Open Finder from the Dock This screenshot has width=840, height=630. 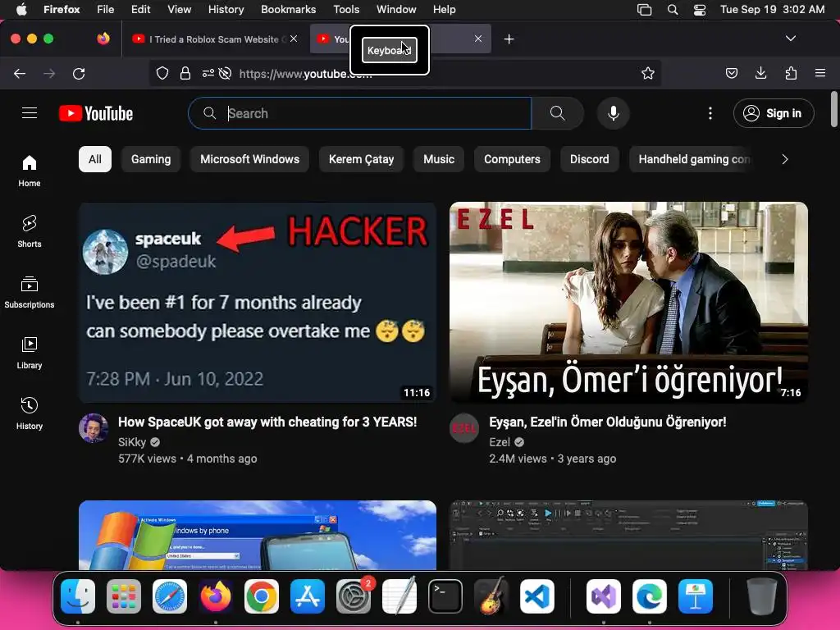[78, 597]
